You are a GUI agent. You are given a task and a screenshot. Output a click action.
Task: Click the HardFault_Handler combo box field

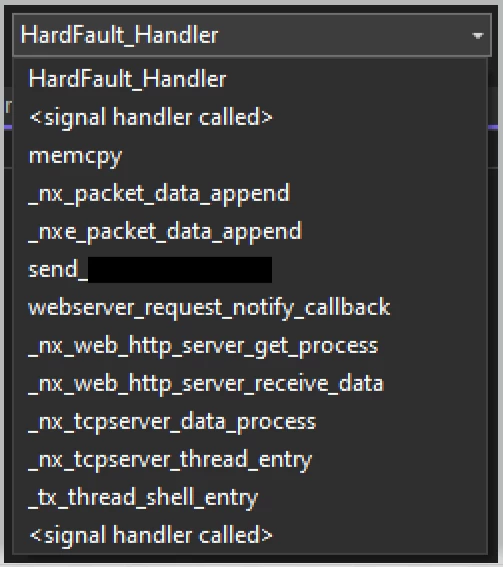(x=252, y=35)
